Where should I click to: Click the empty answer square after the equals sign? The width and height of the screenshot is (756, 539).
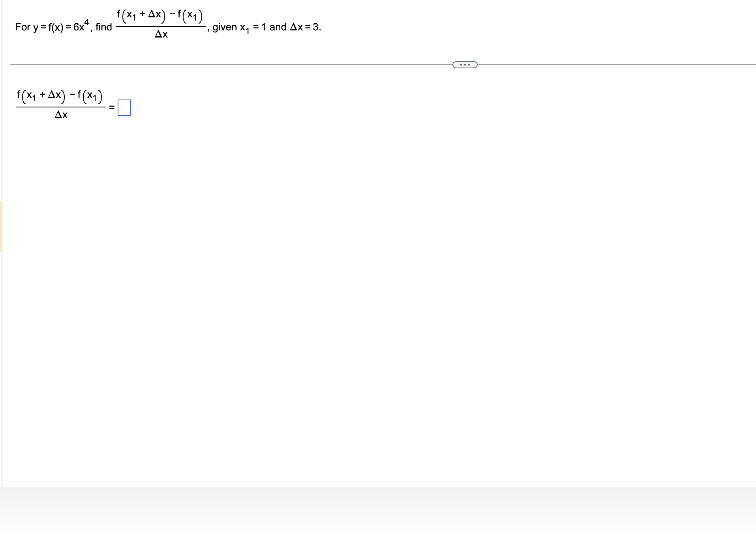[124, 107]
